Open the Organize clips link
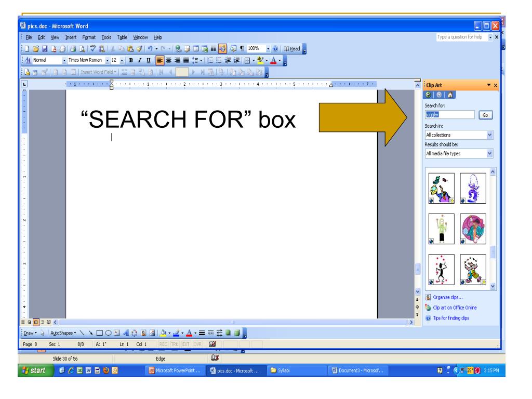This screenshot has height=399, width=532. tap(447, 297)
